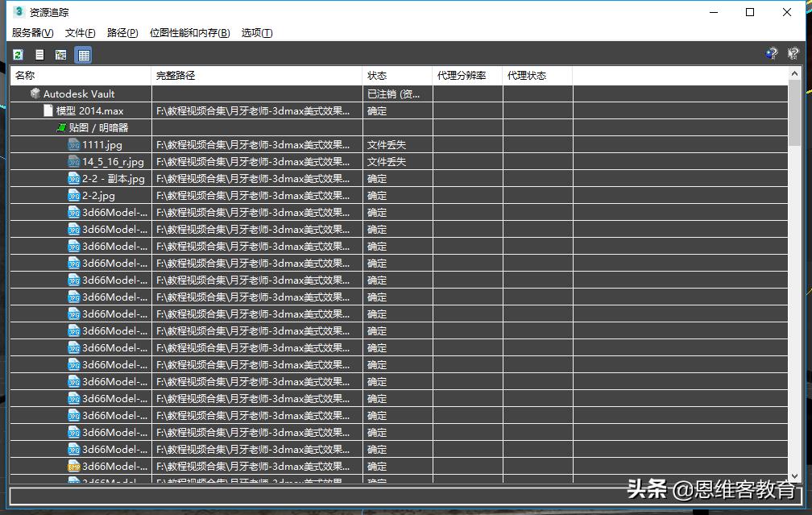Minimize the 资源追踪 window
Image resolution: width=812 pixels, height=515 pixels.
pos(714,12)
